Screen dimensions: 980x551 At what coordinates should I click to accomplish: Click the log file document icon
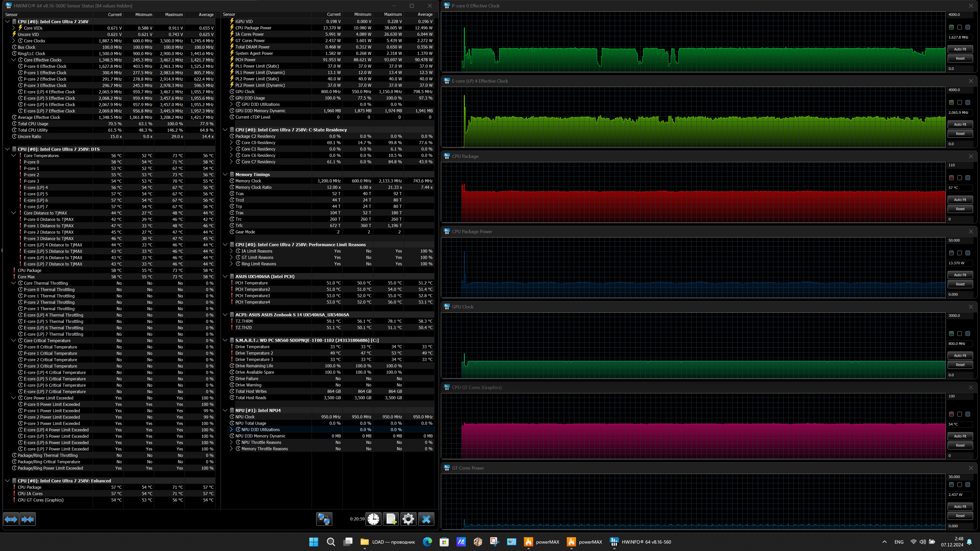(x=391, y=519)
